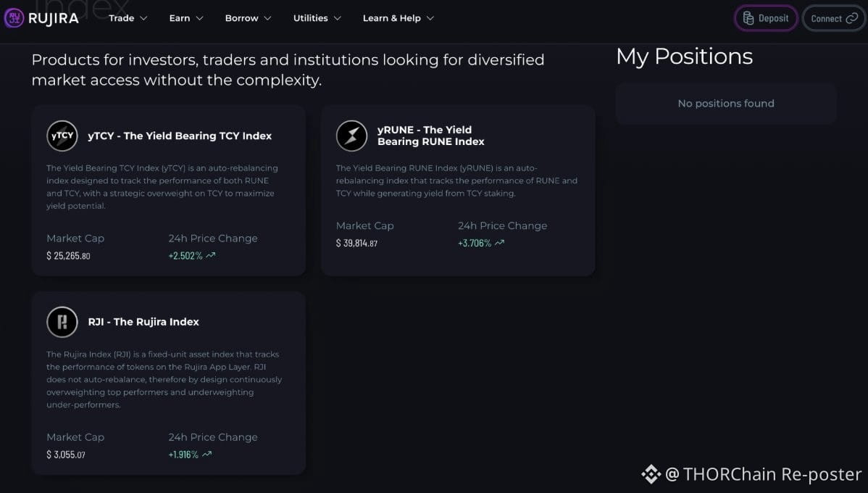The image size is (868, 493).
Task: Click the yRUNE price trend arrow icon
Action: point(499,243)
